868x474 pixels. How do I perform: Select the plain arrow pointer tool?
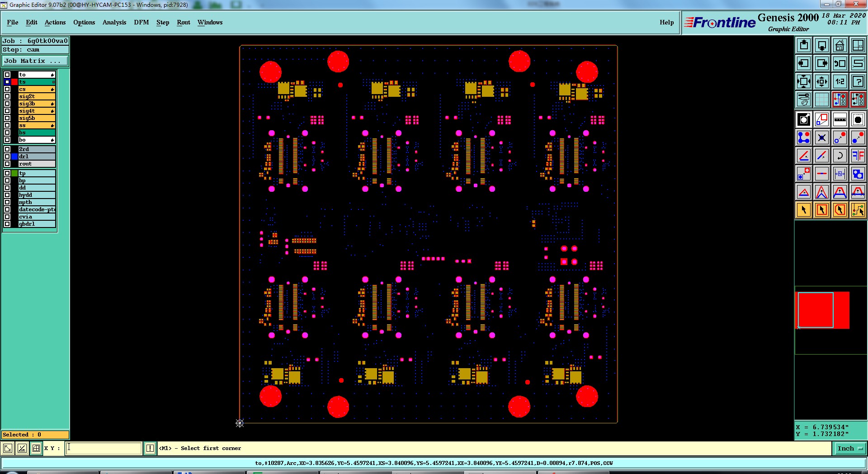click(804, 210)
